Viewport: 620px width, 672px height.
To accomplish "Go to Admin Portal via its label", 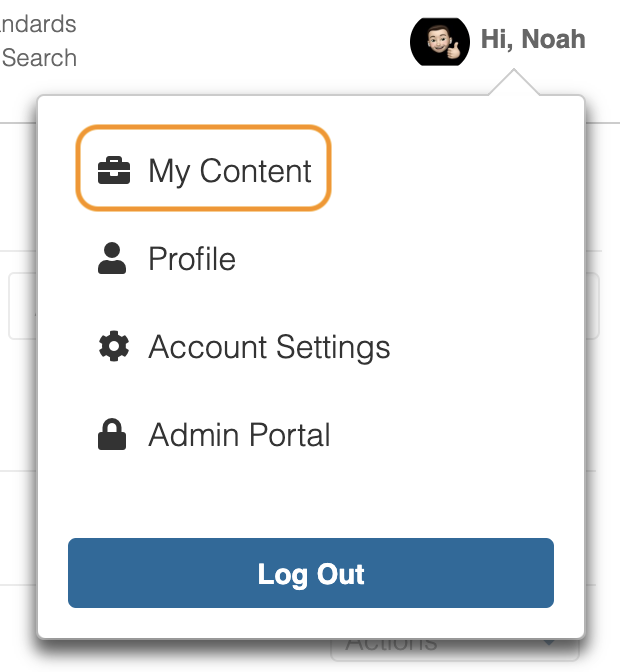I will coord(239,435).
